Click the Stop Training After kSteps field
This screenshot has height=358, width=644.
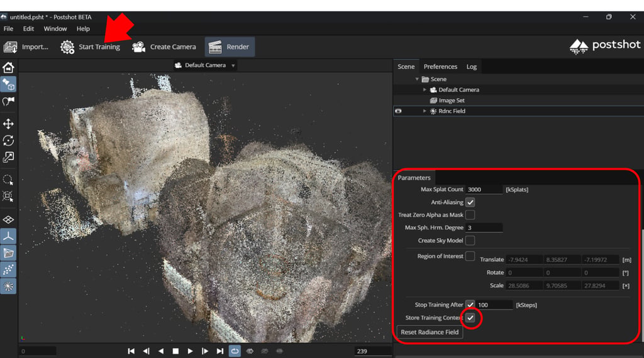[x=494, y=305]
